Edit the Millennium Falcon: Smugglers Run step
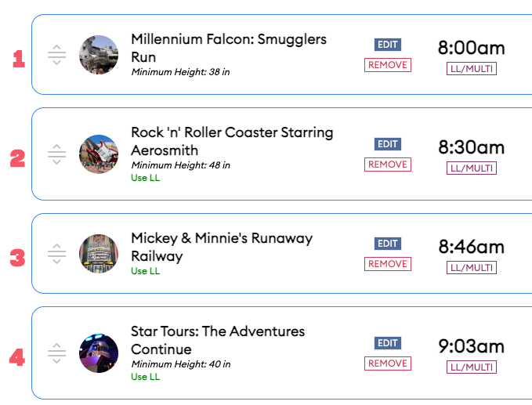 [387, 45]
